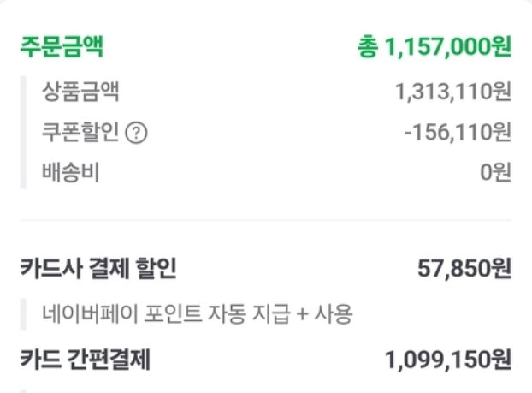Select the 카드 간편결제 row title
Image resolution: width=532 pixels, height=393 pixels.
(86, 360)
